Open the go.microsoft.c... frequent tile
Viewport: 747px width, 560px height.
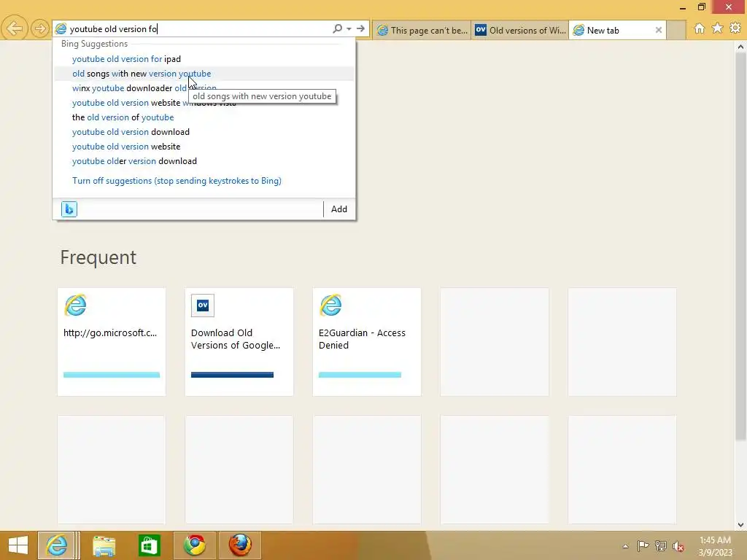pyautogui.click(x=112, y=342)
